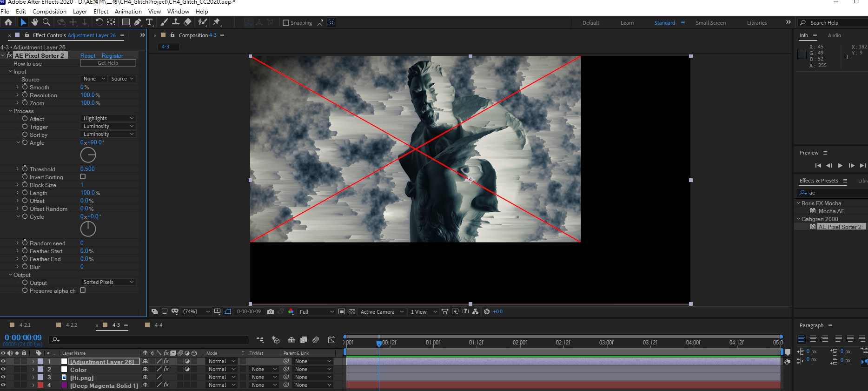Screen dimensions: 868x391
Task: Hide the Color layer with its eye icon
Action: (3, 370)
